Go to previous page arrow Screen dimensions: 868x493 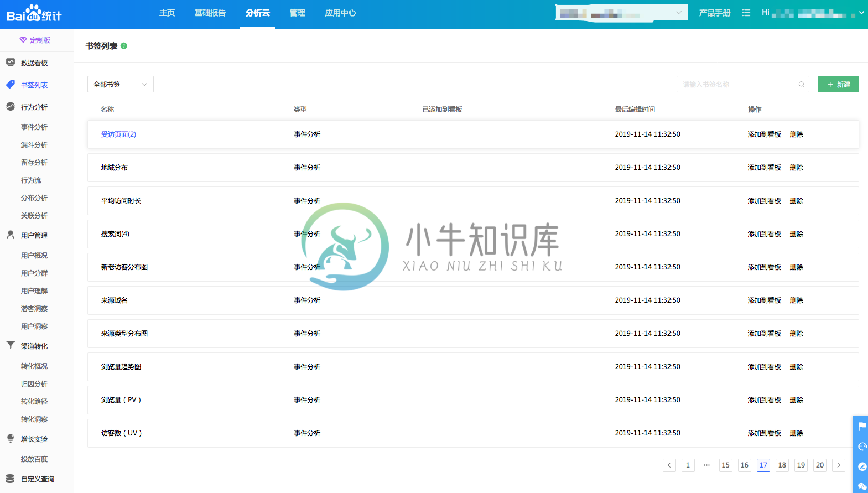[669, 465]
